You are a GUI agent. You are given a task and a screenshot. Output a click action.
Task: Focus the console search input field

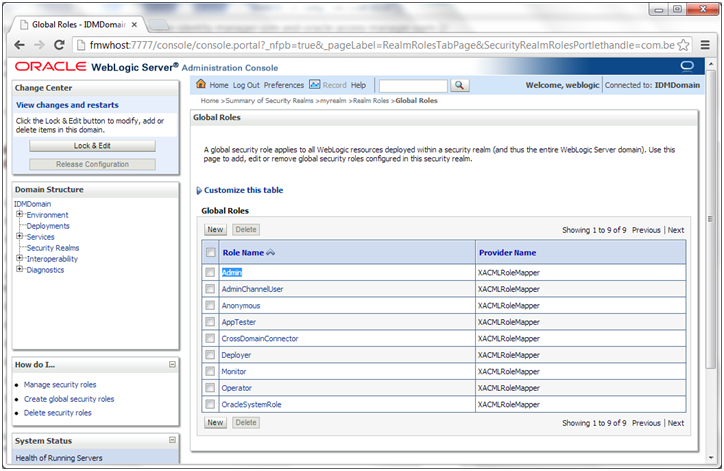413,85
